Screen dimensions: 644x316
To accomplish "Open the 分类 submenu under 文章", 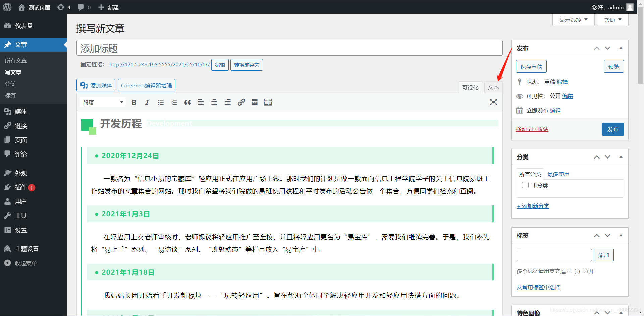I will [x=10, y=84].
